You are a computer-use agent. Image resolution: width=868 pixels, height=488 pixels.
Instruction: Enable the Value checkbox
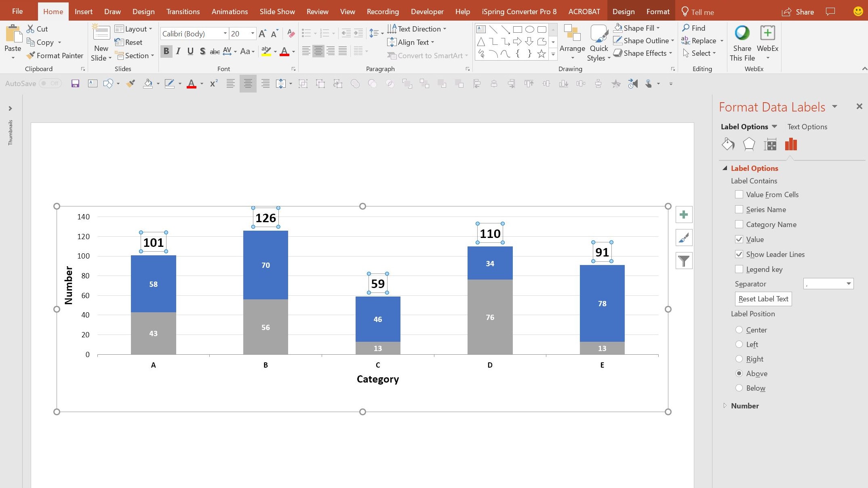(x=739, y=239)
